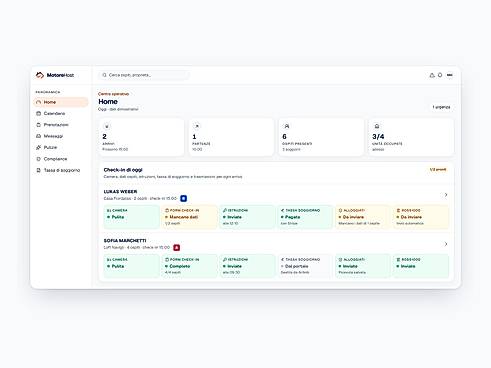Screen dimensions: 491x368
Task: Click the arrivals icon in the first stat card
Action: tap(107, 126)
